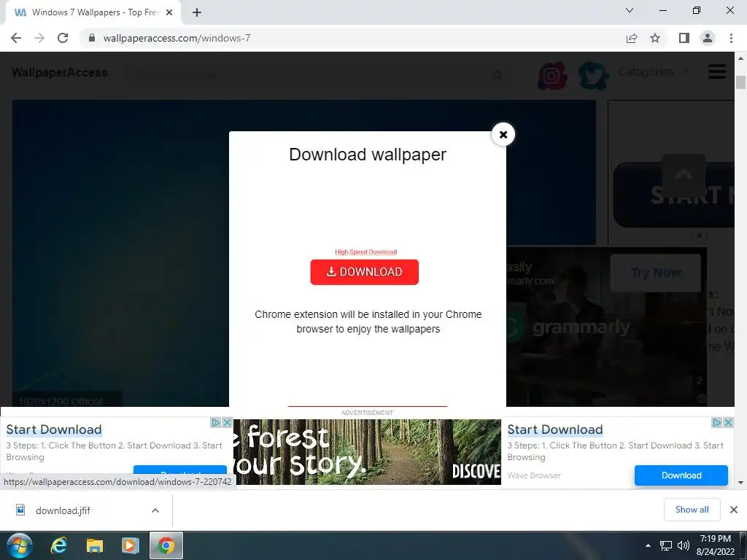Close the left Start Download ad
The image size is (747, 560).
point(228,422)
